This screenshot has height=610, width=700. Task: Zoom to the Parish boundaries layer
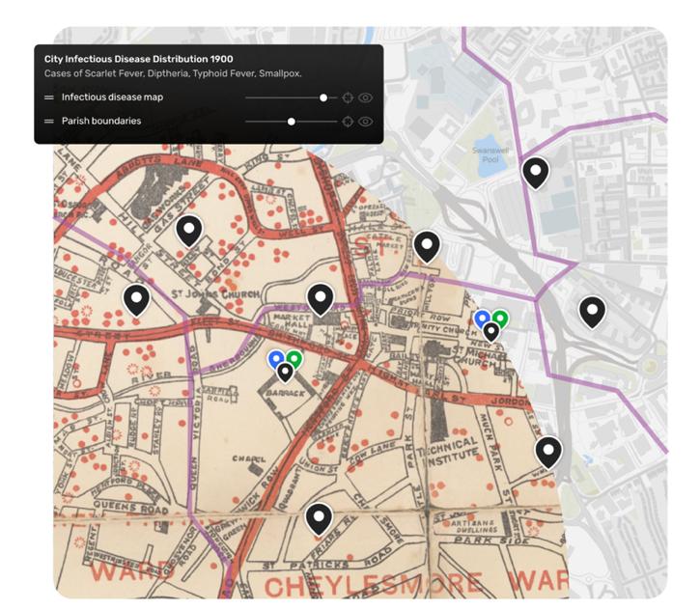pyautogui.click(x=348, y=121)
